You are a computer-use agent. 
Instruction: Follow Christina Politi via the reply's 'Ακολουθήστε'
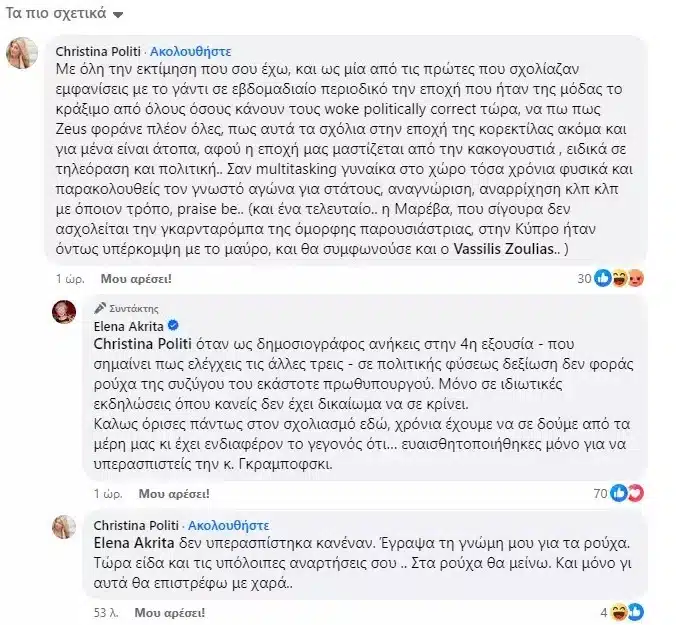point(229,525)
